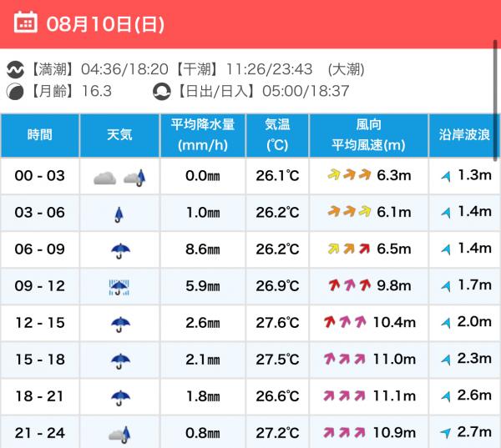Screen dimensions: 501x448
Task: Click the calendar icon beside 08月10日
Action: tap(26, 22)
